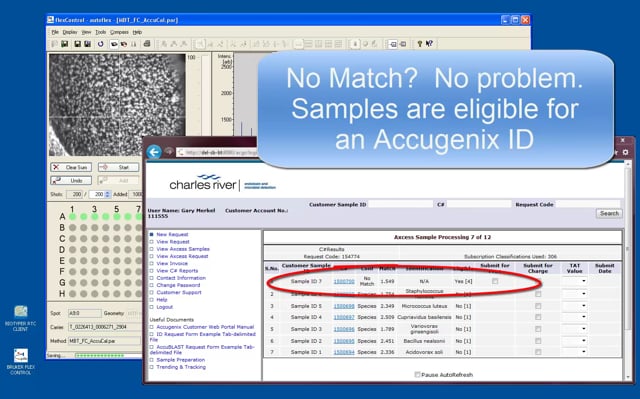Tick Submit for Charge checkbox for Cupriavidus basilensis

coord(538,317)
